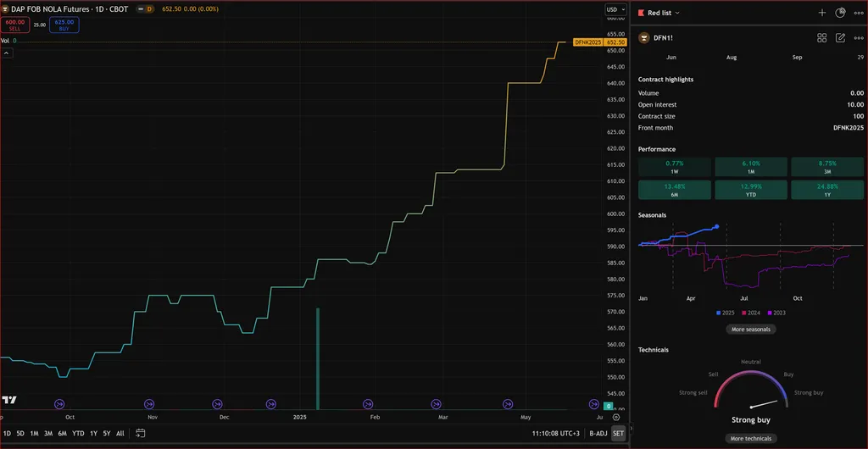Select the All time range
Viewport: 868px width, 449px height.
point(120,434)
